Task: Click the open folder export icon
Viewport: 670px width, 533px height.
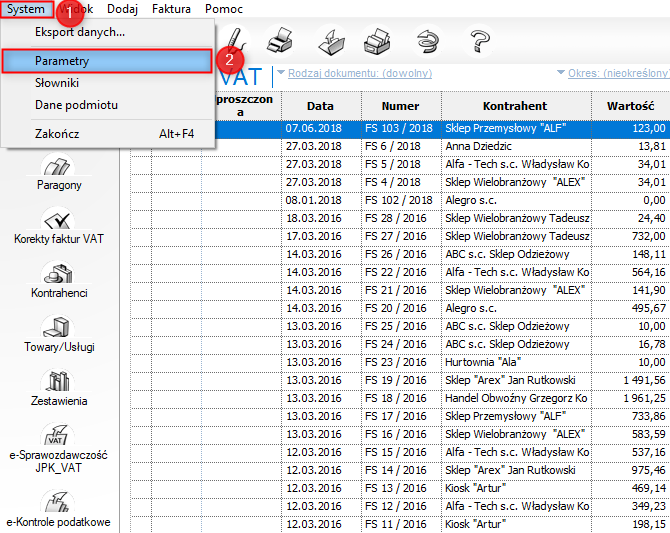Action: click(x=332, y=41)
